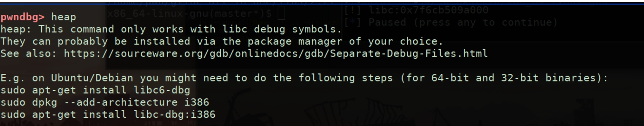Image resolution: width=644 pixels, height=126 pixels.
Task: Click the --add-architecture option text
Action: 121,102
